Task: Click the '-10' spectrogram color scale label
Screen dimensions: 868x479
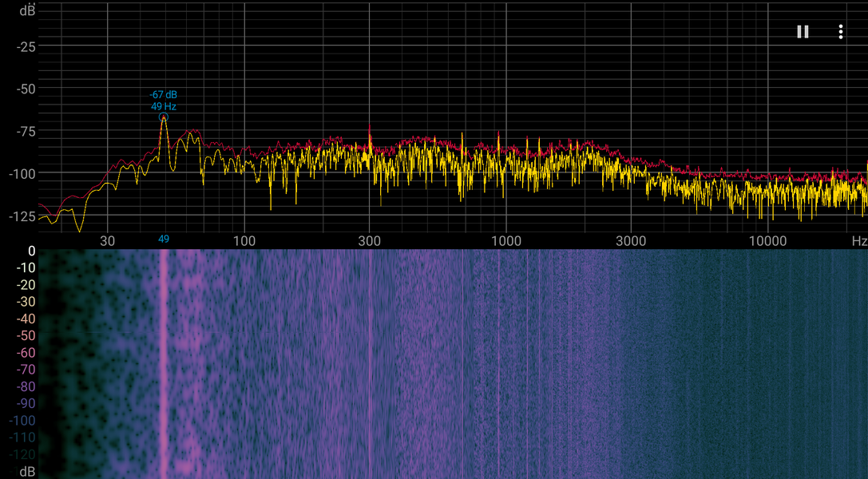Action: coord(25,267)
